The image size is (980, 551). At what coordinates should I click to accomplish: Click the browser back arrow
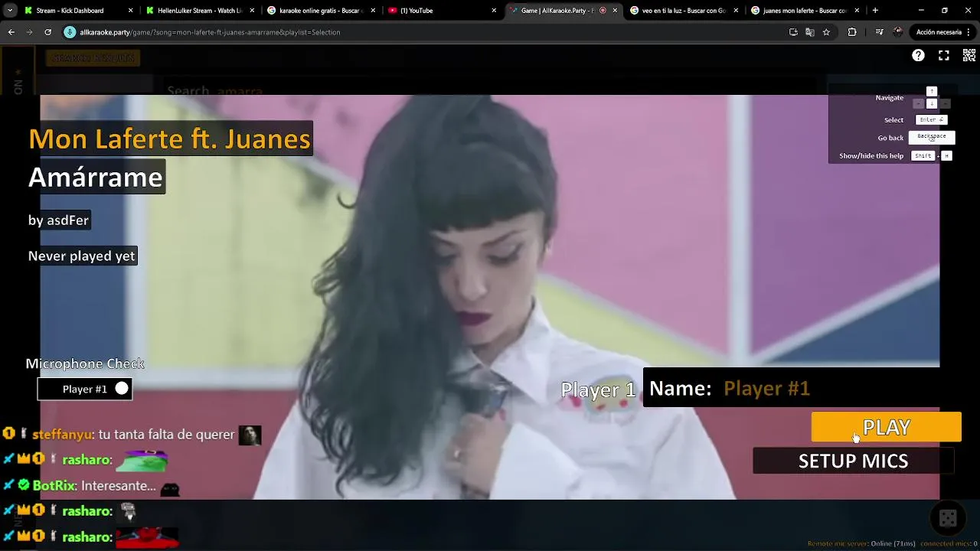point(11,32)
